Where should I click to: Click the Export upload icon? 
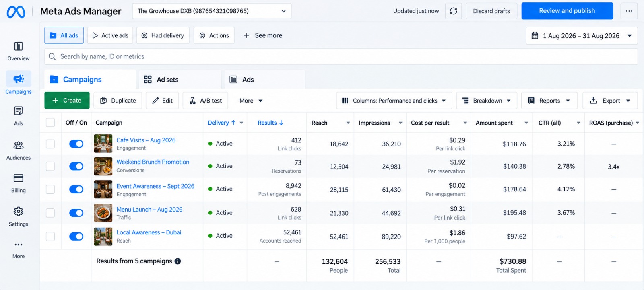point(593,100)
